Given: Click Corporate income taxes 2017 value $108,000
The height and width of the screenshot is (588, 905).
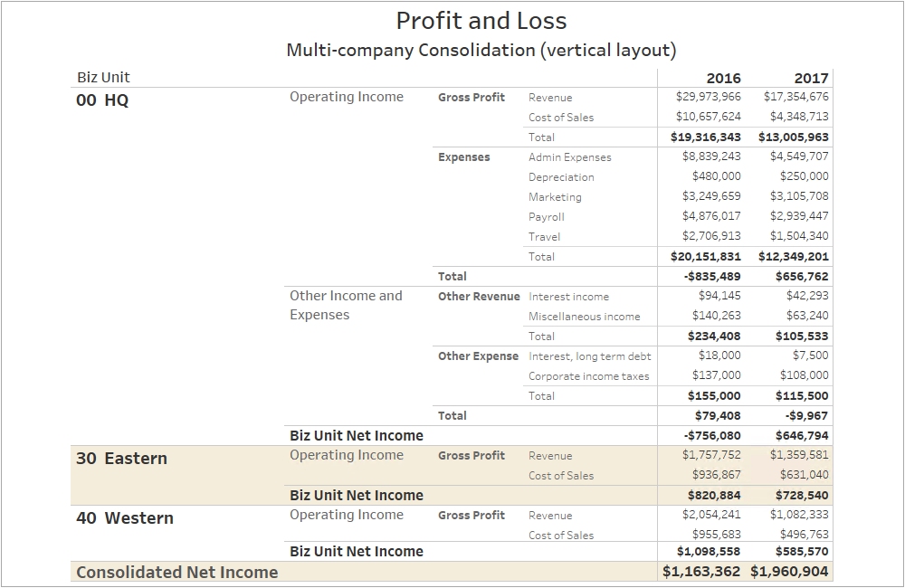Looking at the screenshot, I should click(804, 375).
